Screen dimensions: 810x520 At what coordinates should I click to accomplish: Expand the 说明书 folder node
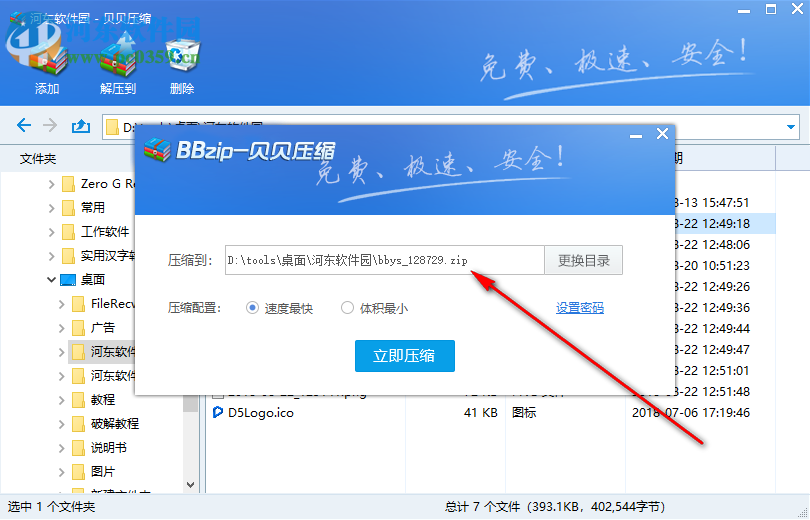click(61, 448)
